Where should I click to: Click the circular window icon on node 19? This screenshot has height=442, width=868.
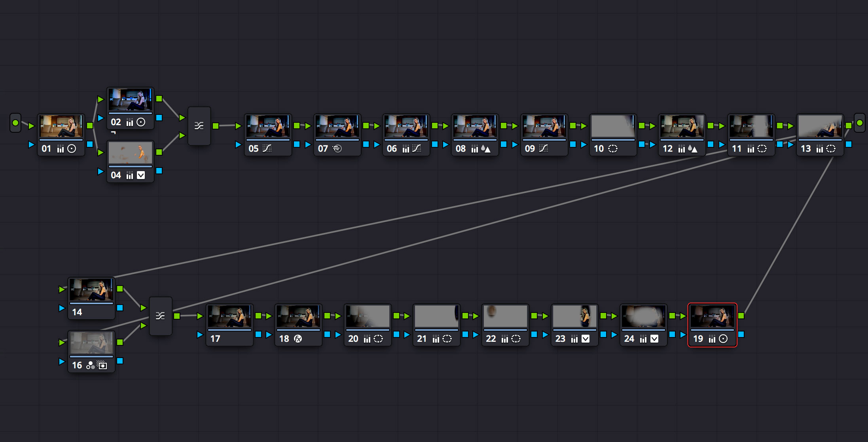[723, 339]
